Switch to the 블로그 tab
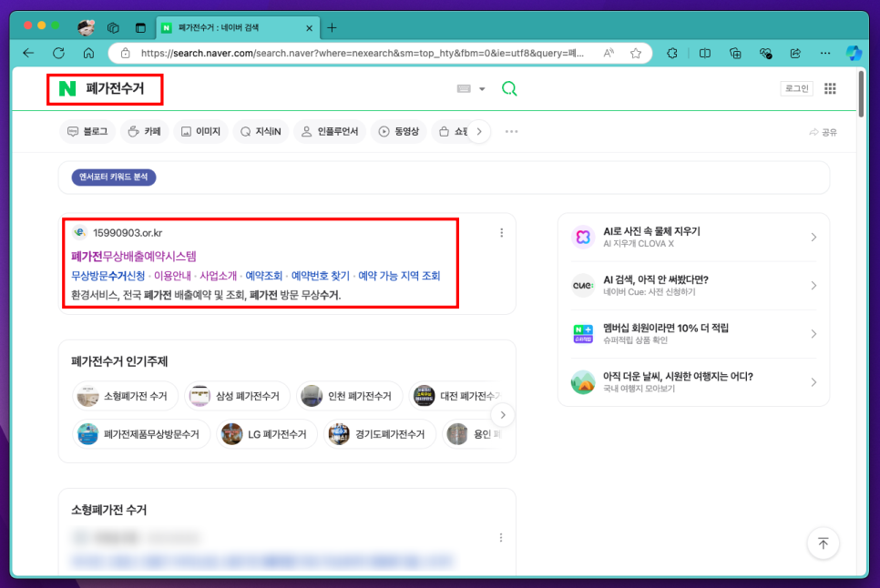 pyautogui.click(x=87, y=131)
